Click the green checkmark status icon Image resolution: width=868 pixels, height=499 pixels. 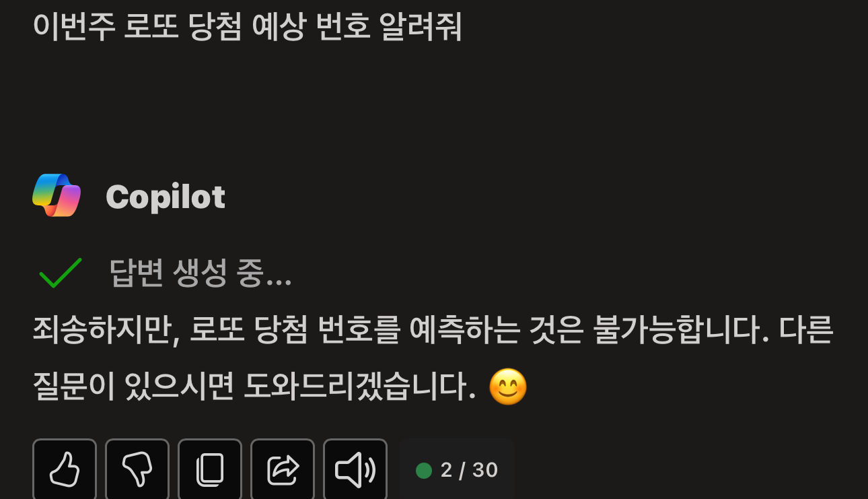click(x=61, y=273)
